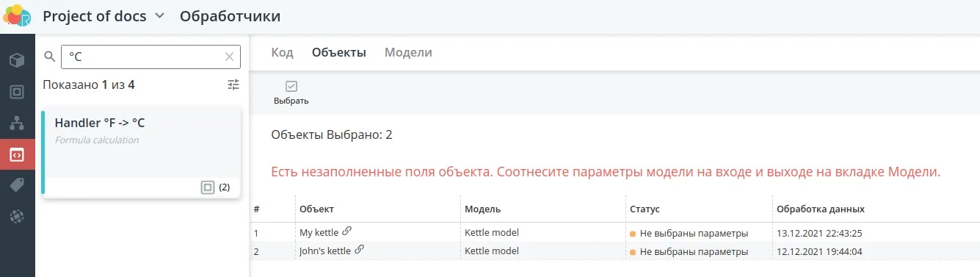Open filter settings sliders icon
Viewport: 980px width, 277px height.
tap(233, 84)
